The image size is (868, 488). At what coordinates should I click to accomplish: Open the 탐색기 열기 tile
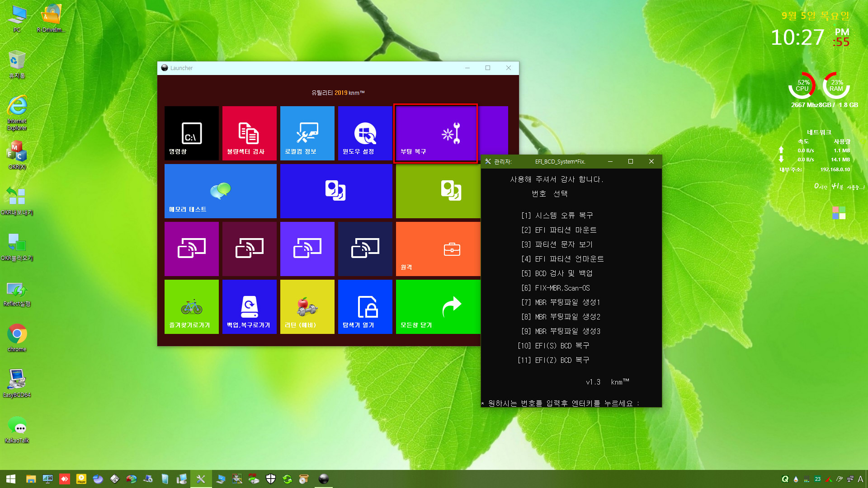coord(365,307)
